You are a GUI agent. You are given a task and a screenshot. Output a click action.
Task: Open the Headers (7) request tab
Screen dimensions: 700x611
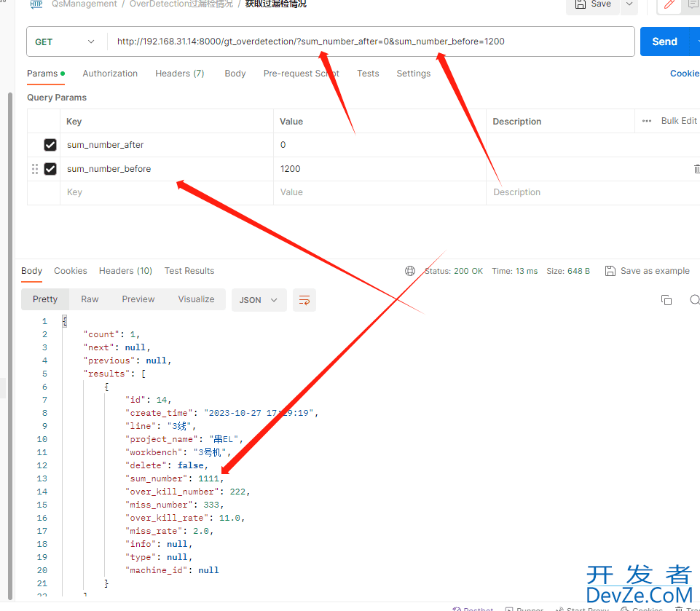click(179, 74)
